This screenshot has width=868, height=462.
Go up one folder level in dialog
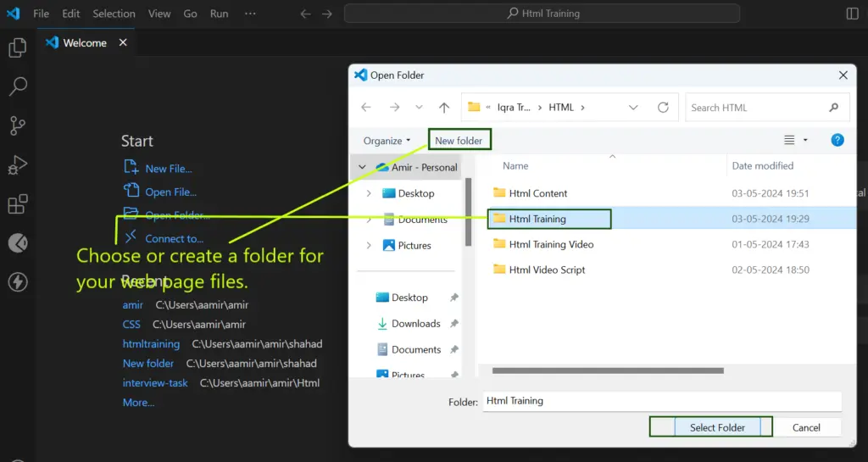click(x=444, y=108)
